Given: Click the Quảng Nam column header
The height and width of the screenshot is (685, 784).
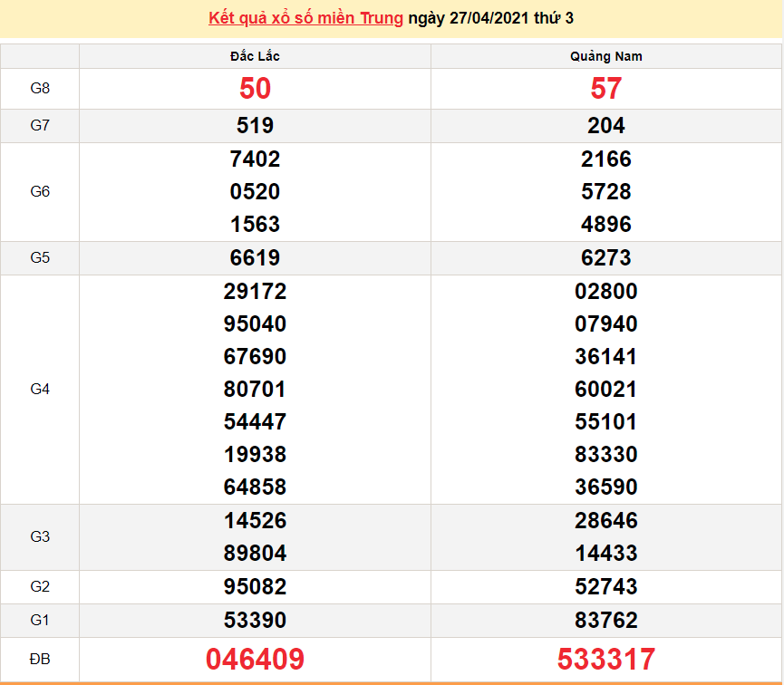Looking at the screenshot, I should point(606,56).
